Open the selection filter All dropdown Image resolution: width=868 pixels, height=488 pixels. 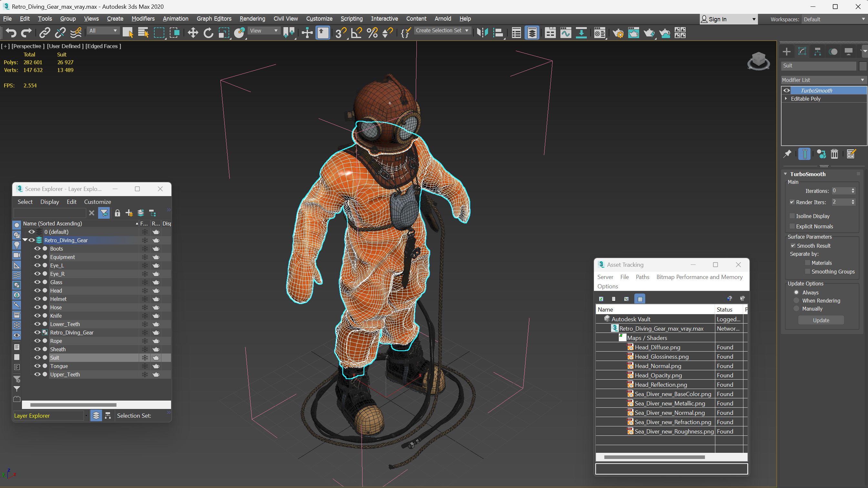103,31
